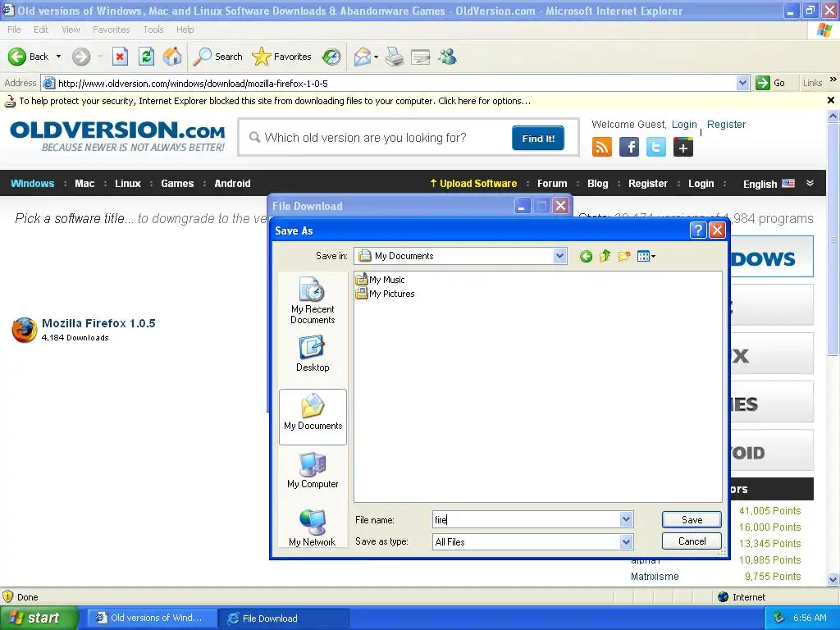Image resolution: width=840 pixels, height=630 pixels.
Task: Go back to last folder in Save As
Action: coord(586,256)
